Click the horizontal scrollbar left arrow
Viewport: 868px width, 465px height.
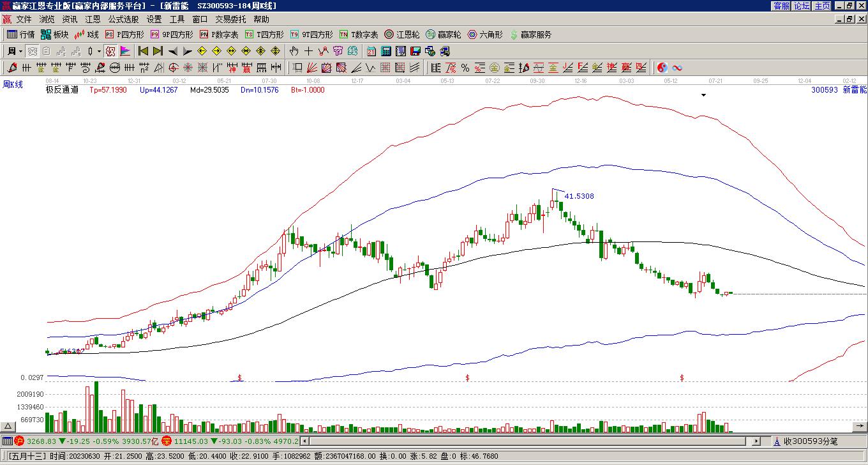pyautogui.click(x=304, y=441)
